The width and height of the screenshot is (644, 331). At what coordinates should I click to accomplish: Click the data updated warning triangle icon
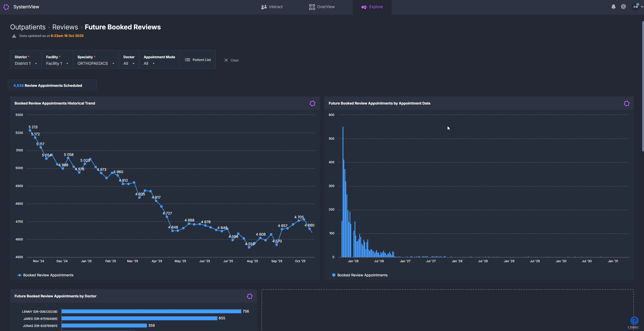[14, 36]
